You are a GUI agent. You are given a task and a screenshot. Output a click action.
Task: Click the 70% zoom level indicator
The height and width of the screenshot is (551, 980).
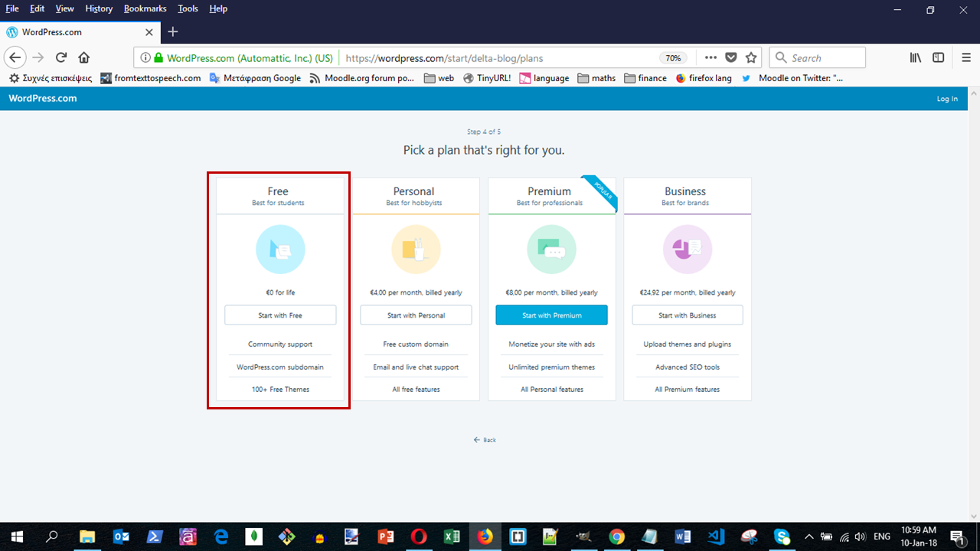pyautogui.click(x=673, y=58)
